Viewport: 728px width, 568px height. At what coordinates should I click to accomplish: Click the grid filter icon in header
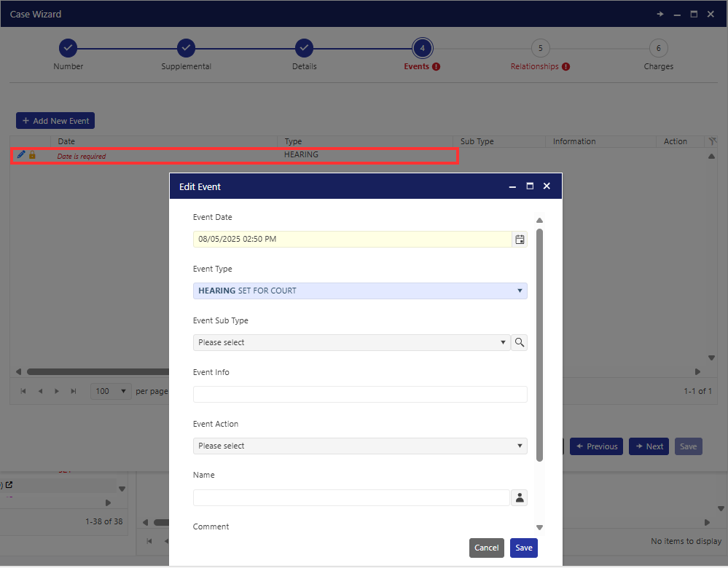(712, 141)
